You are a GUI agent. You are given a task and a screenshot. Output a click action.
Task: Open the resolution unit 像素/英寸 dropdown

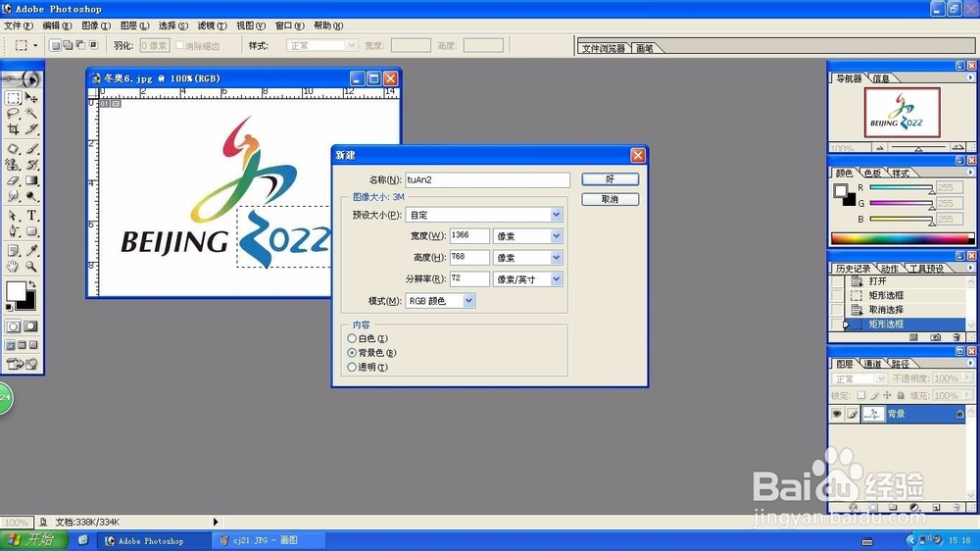click(556, 279)
